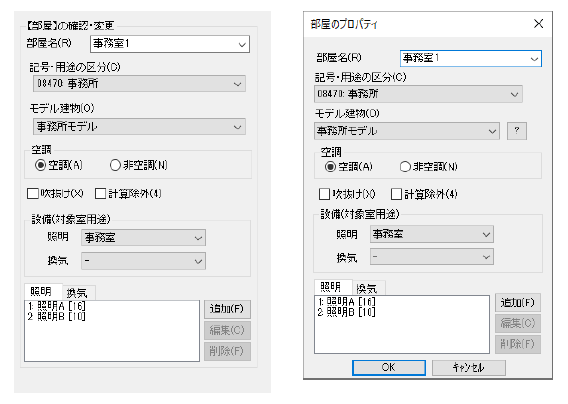This screenshot has width=568, height=404.
Task: Expand 照明 事務室 dropdown in the properties dialog
Action: point(431,234)
